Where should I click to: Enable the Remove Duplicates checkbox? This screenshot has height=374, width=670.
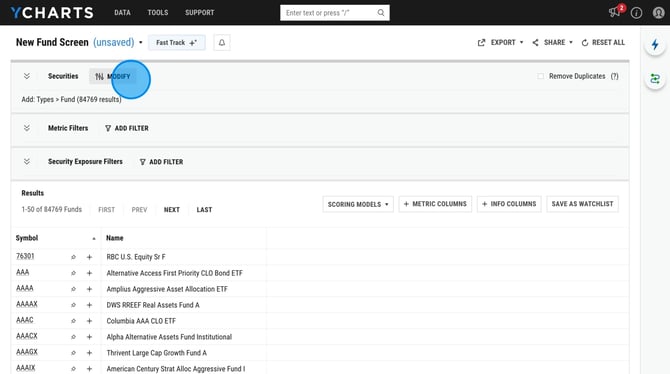pos(541,76)
